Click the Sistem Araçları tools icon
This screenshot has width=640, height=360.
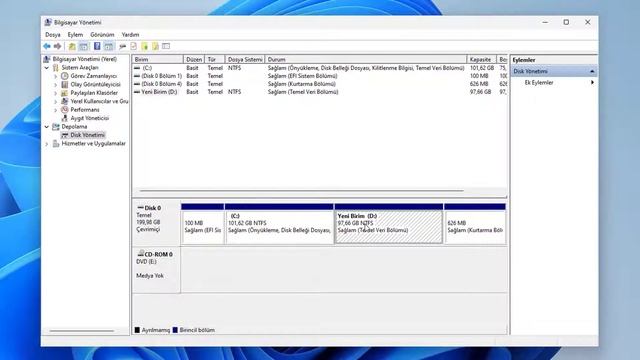56,67
